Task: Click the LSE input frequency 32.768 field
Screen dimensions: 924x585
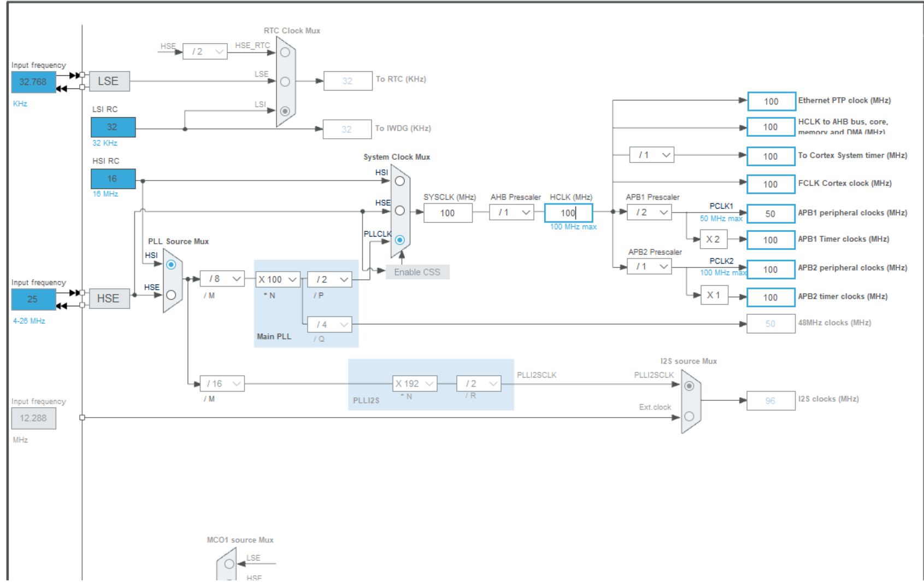Action: point(33,82)
